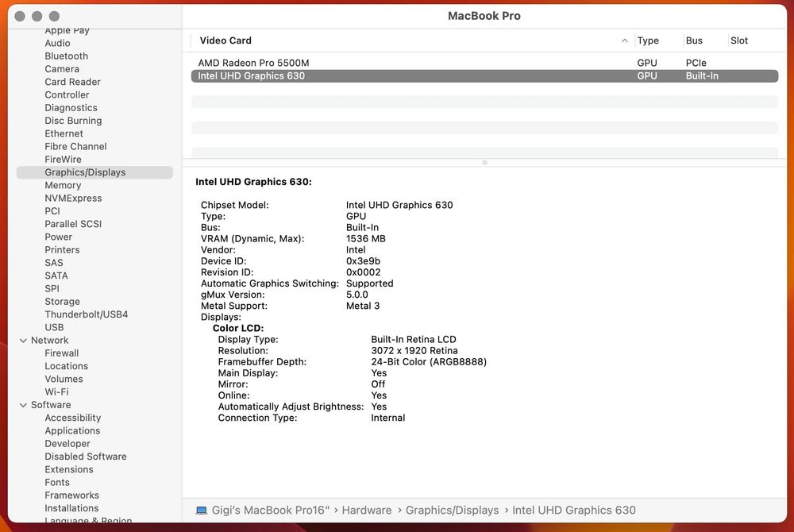Select Disabled Software in sidebar
The image size is (794, 532).
(x=86, y=456)
